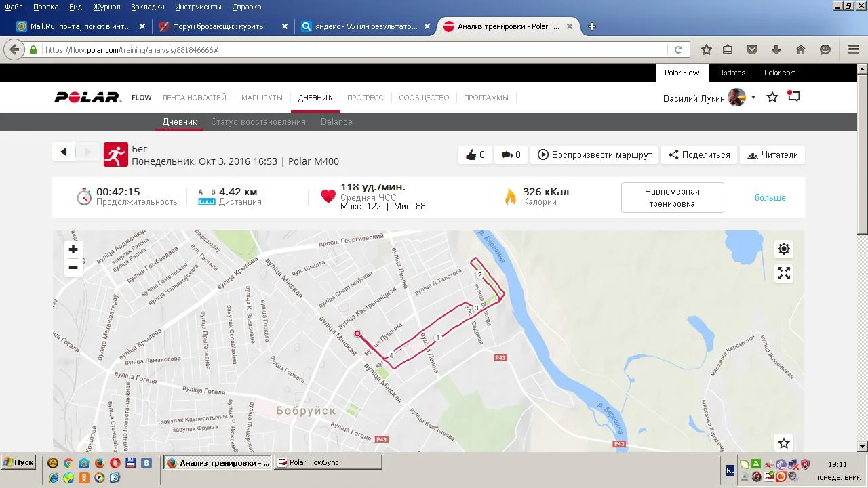Screen dimensions: 868x488
Task: Launch Opera from quick launch
Action: (115, 464)
